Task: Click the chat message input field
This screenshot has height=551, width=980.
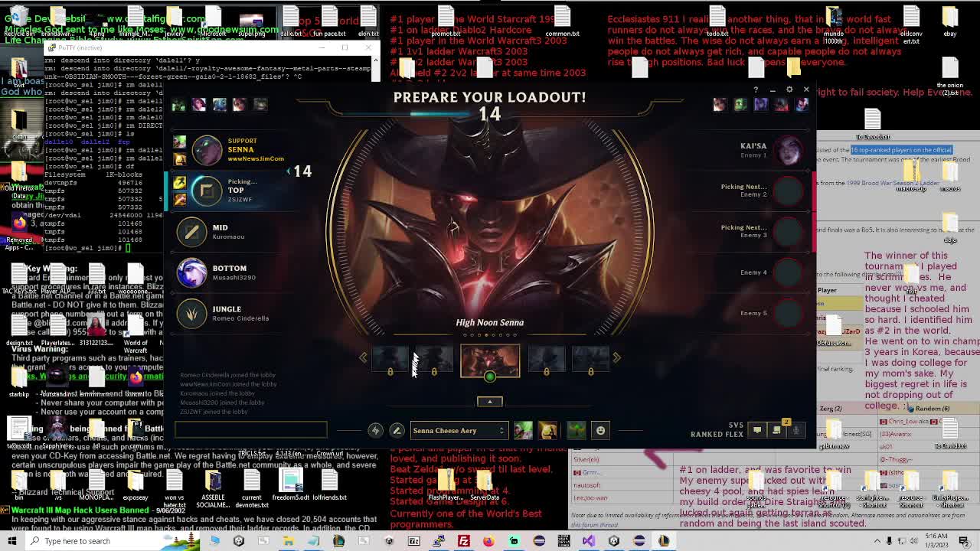Action: tap(250, 429)
